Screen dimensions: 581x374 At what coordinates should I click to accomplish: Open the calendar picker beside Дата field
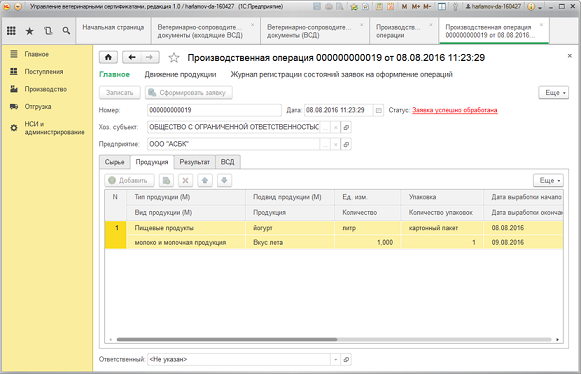[378, 110]
